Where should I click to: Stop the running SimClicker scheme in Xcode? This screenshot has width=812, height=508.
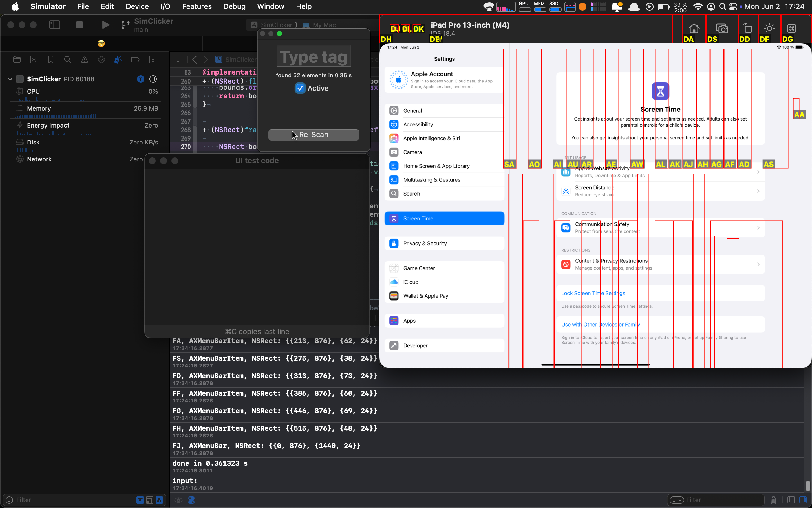click(x=80, y=25)
